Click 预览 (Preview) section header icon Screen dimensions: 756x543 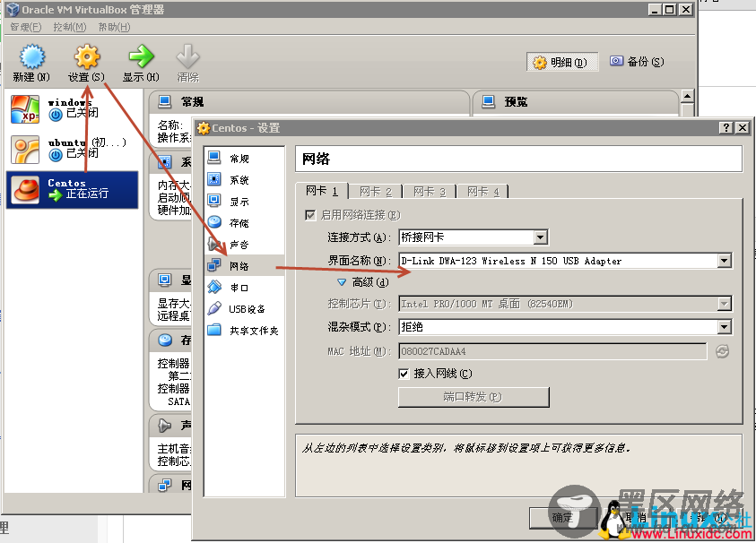pos(489,101)
